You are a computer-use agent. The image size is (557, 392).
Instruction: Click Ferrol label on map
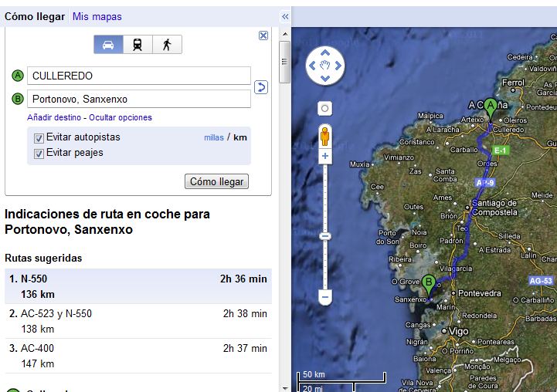point(513,83)
